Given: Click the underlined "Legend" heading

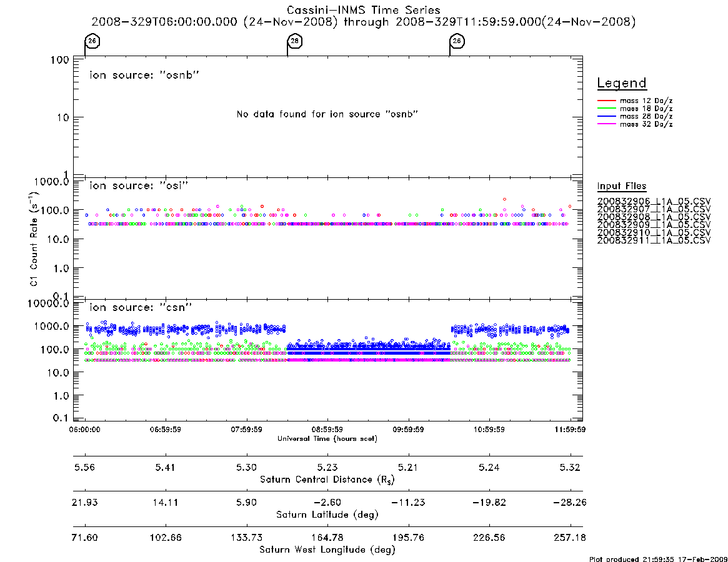Looking at the screenshot, I should (x=622, y=83).
